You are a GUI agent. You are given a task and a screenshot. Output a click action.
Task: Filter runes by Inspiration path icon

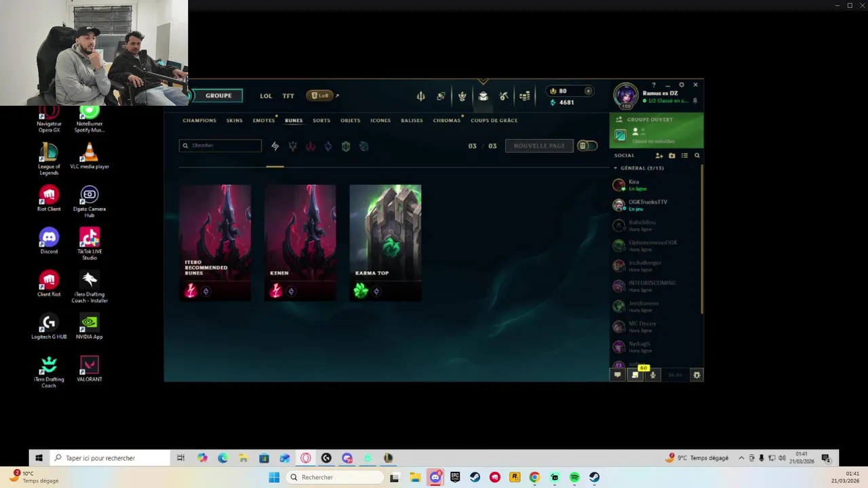click(363, 146)
